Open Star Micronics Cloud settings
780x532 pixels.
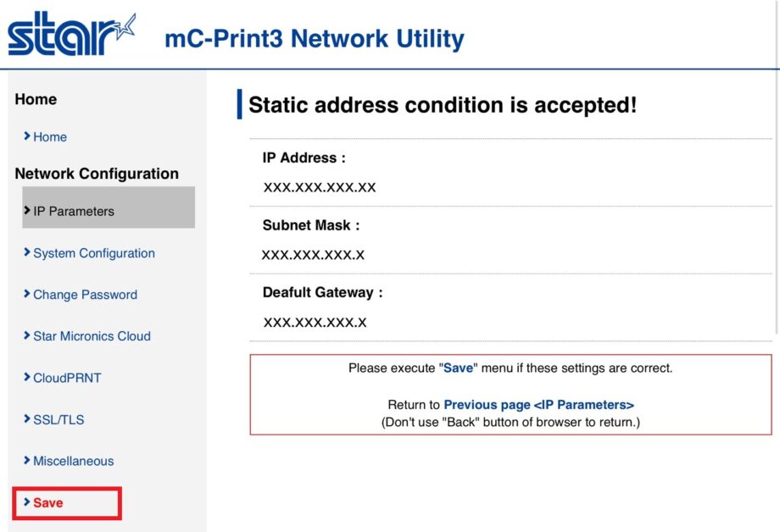pos(92,336)
